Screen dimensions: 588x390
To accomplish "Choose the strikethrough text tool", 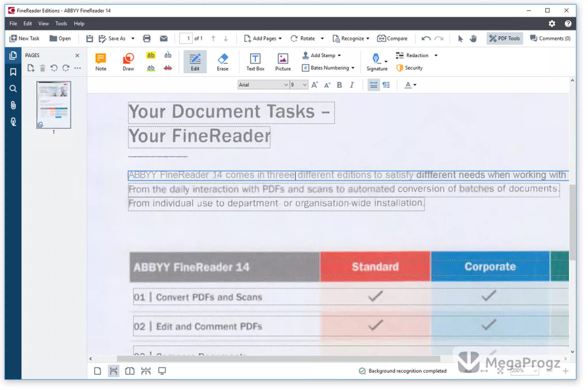I will 168,68.
